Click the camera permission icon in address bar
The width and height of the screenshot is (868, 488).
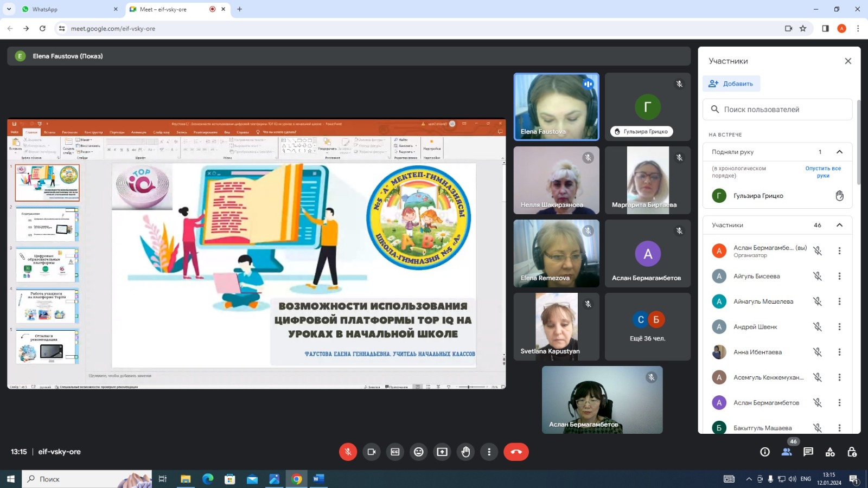click(788, 28)
